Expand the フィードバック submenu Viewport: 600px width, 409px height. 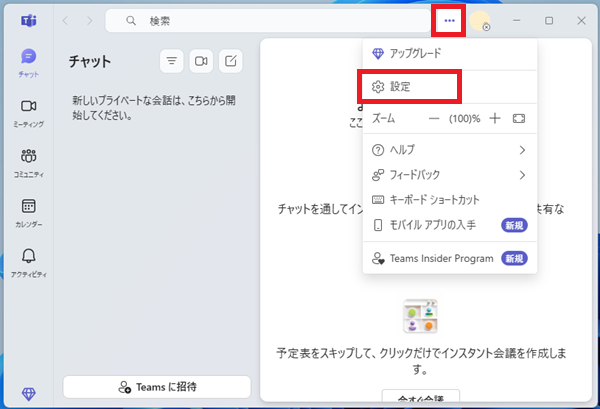[x=450, y=175]
